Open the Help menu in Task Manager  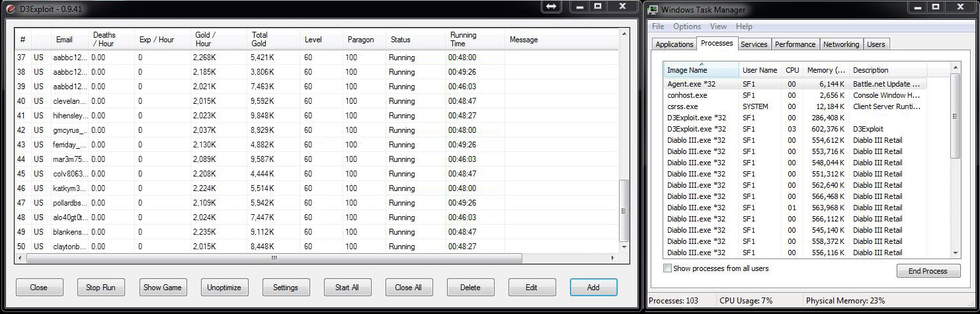tap(744, 26)
